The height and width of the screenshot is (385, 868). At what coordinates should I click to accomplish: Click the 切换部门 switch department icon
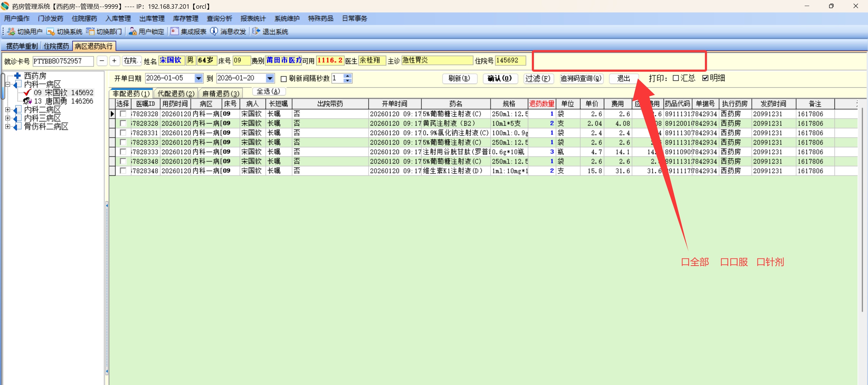tap(90, 31)
